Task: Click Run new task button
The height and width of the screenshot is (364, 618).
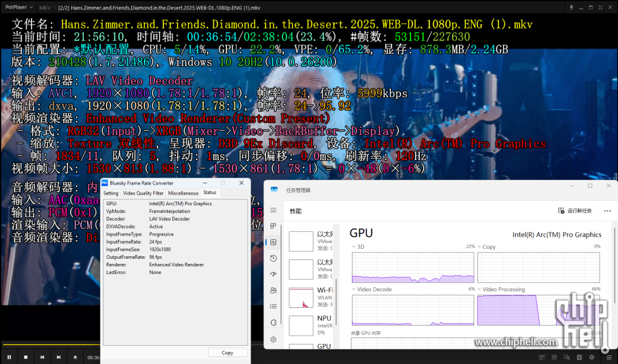Action: 575,210
